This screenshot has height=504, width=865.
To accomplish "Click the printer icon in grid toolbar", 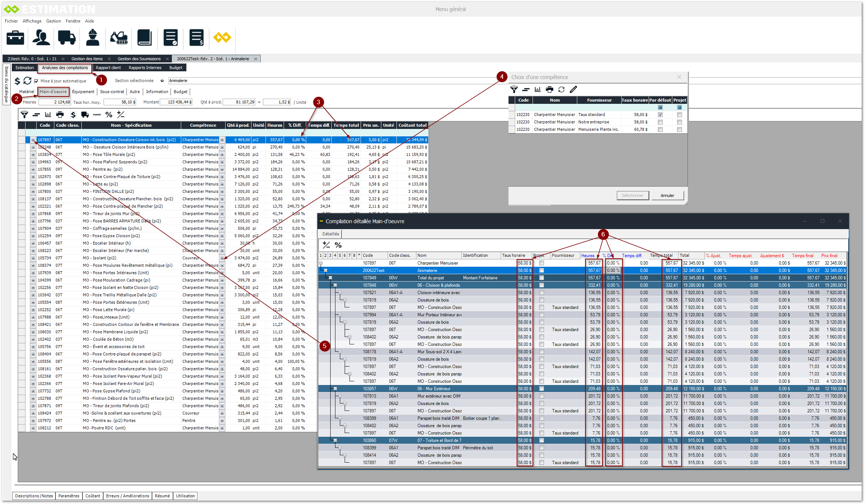I will (x=60, y=115).
